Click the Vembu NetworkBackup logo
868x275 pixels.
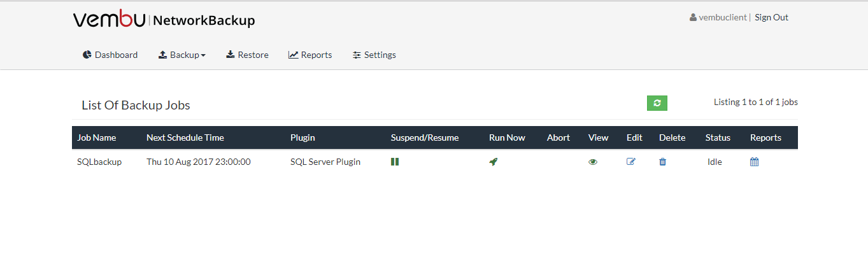point(164,20)
